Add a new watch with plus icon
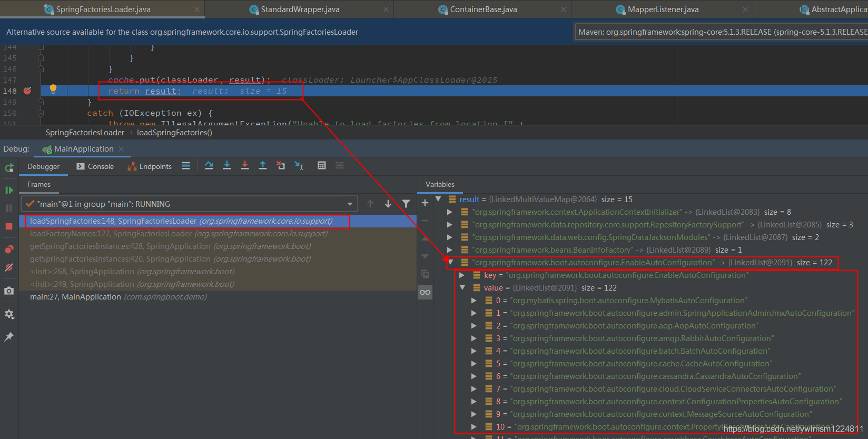Screen dimensions: 868x439 click(425, 203)
